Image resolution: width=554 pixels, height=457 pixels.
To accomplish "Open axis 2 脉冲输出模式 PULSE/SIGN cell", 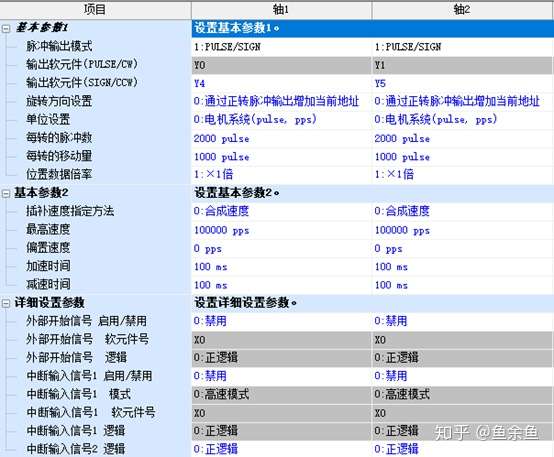I will [x=462, y=47].
